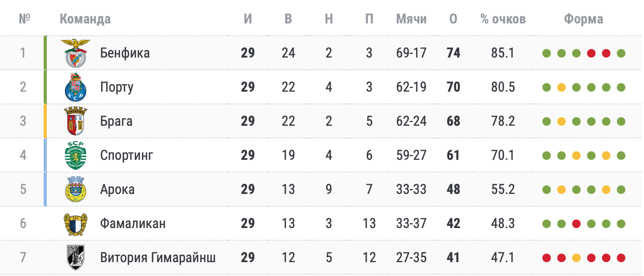Click the Vitória Guimarães club crest
The image size is (644, 276).
76,258
